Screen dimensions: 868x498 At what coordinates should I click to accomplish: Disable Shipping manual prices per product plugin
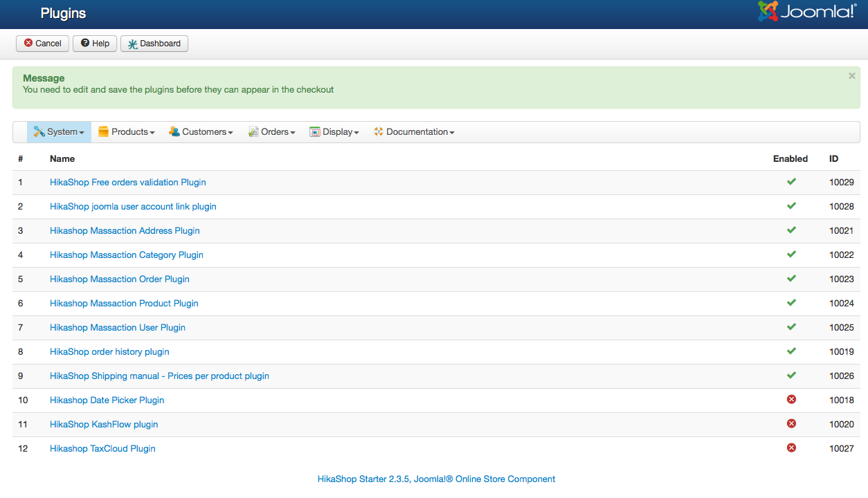791,376
